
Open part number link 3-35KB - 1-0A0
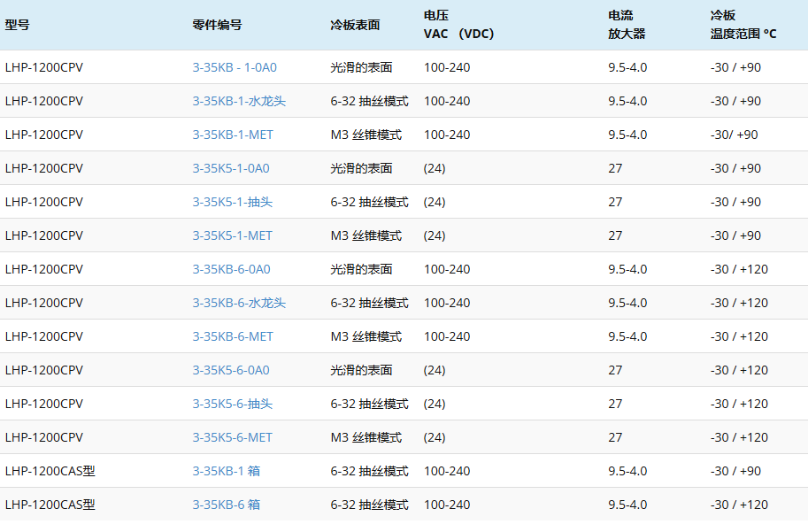click(235, 67)
